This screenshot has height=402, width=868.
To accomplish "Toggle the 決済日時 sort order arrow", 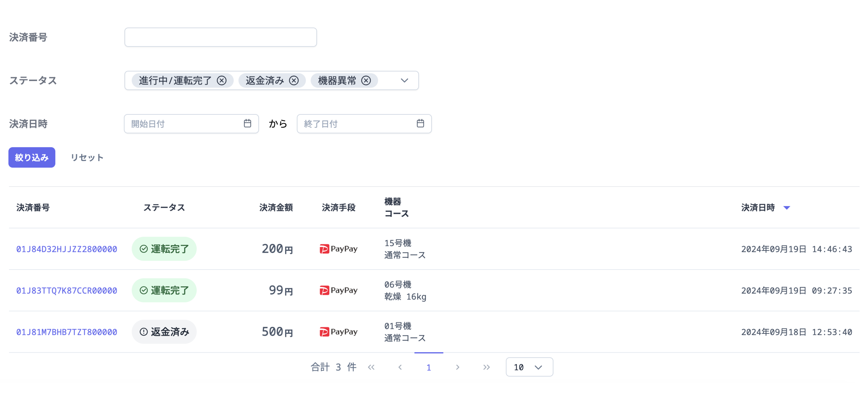I will click(x=787, y=207).
